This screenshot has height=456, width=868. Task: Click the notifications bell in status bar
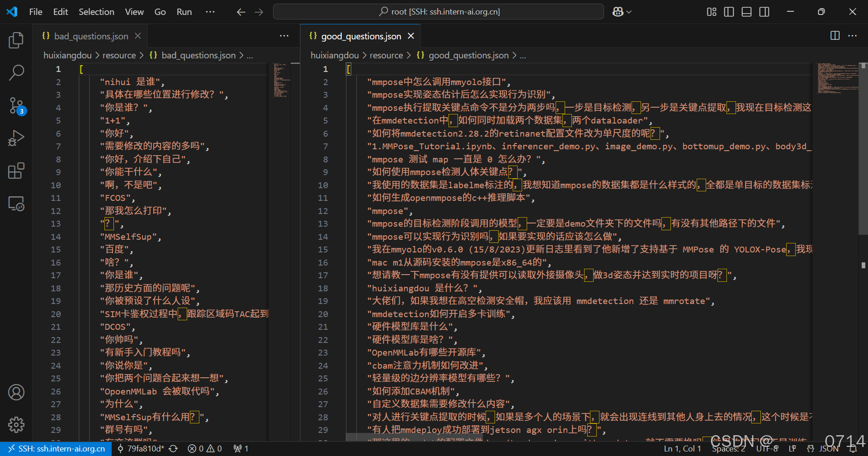coord(853,449)
